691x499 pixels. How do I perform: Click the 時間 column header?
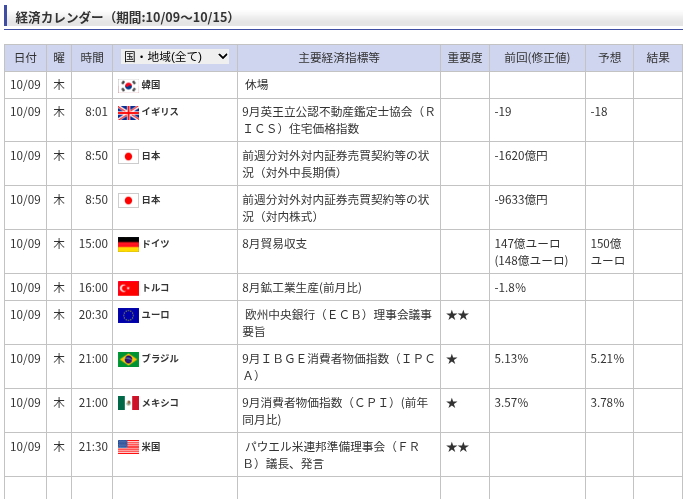[x=91, y=58]
